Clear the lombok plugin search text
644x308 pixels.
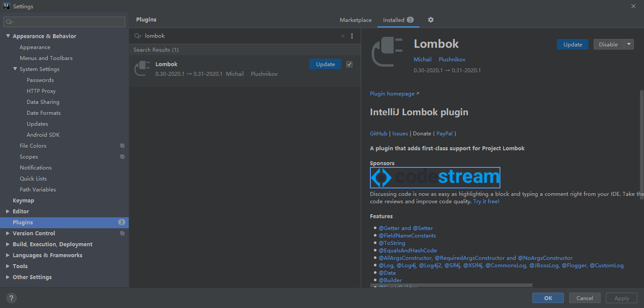click(343, 36)
